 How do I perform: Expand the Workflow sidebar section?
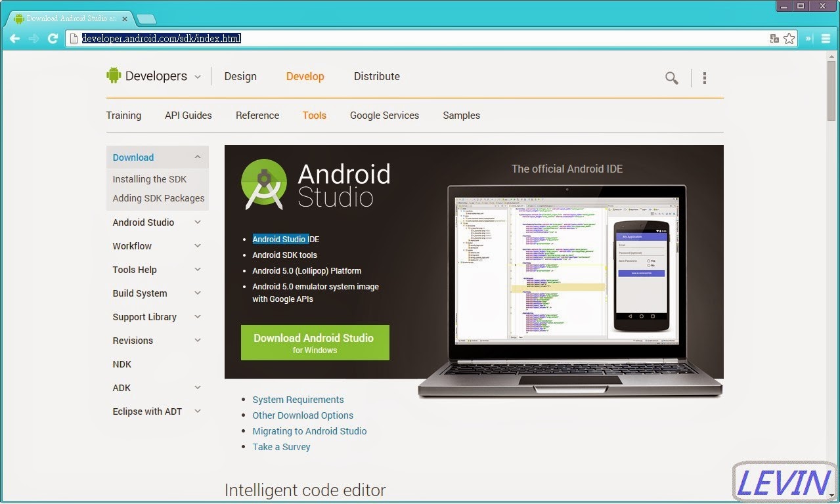tap(198, 246)
